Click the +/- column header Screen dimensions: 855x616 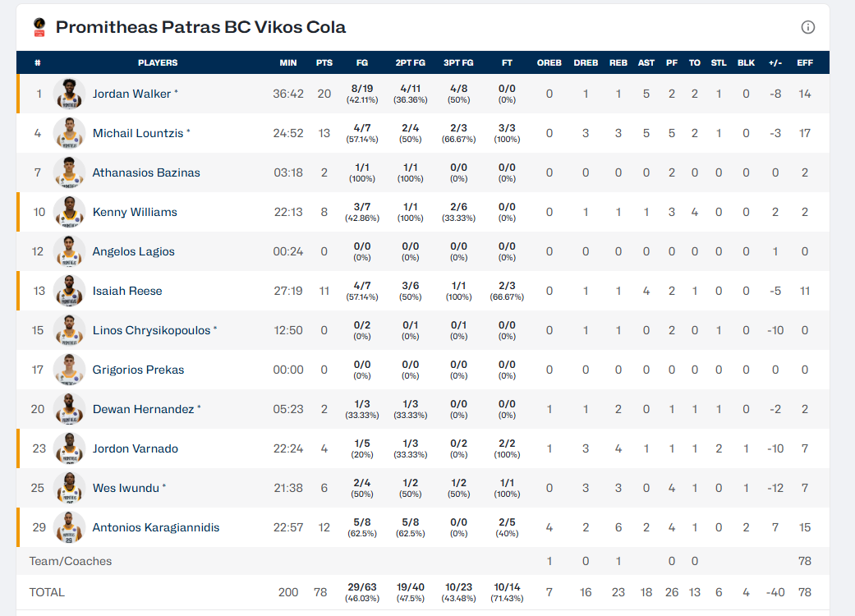pos(775,62)
